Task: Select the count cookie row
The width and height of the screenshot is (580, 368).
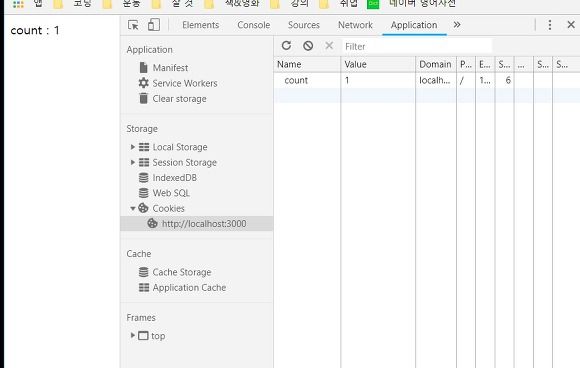Action: pyautogui.click(x=427, y=80)
